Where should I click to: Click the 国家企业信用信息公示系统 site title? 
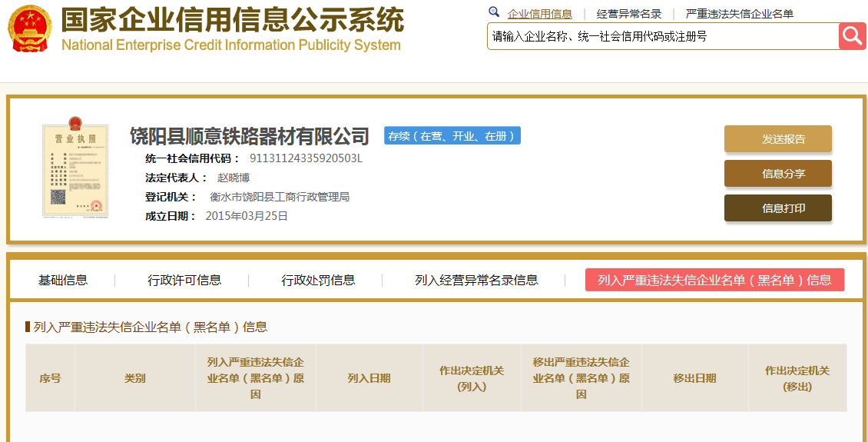click(x=233, y=20)
